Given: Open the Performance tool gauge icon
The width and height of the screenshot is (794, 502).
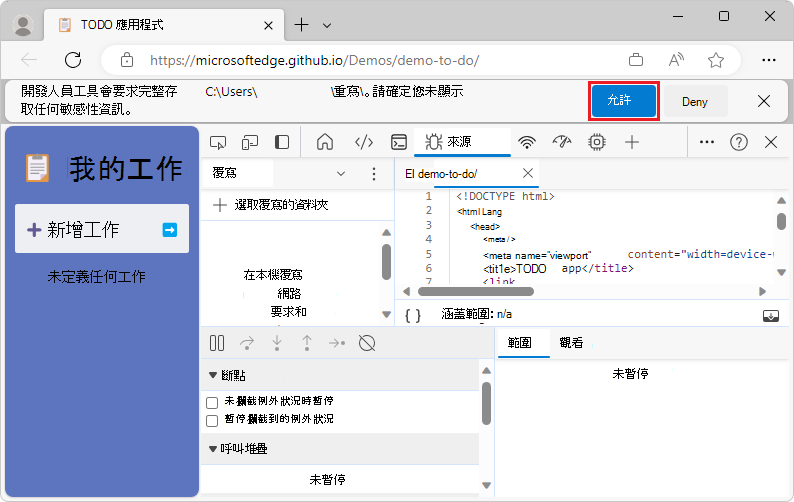Looking at the screenshot, I should pos(562,142).
